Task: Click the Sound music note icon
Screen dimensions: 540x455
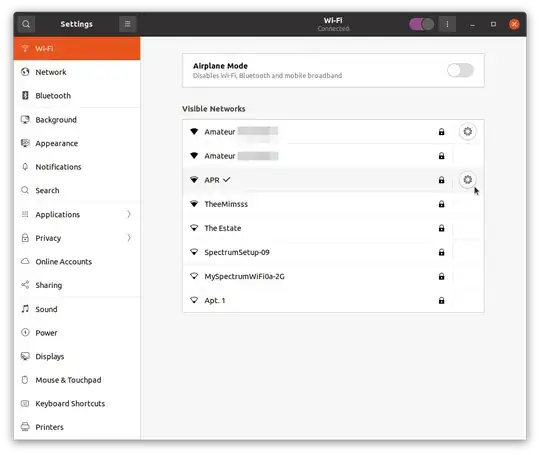Action: pyautogui.click(x=25, y=309)
